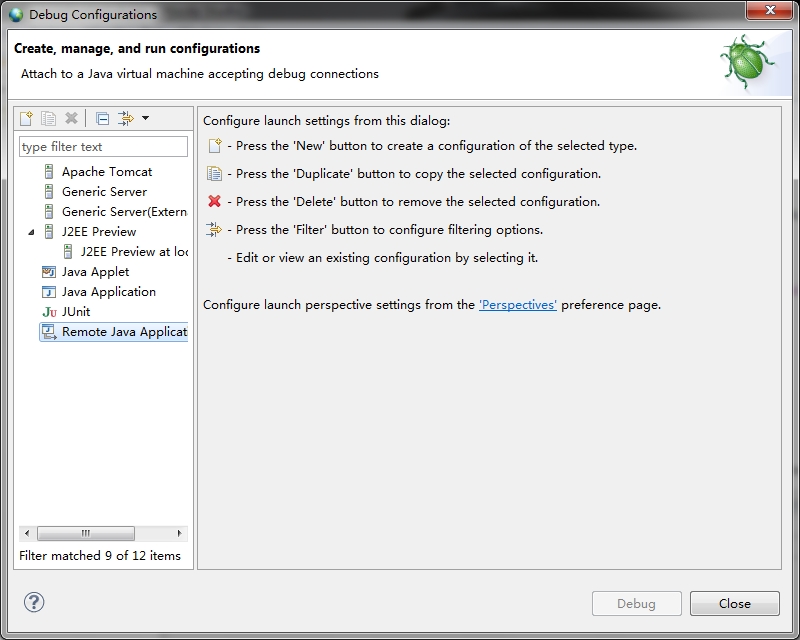
Task: Click the Filter icon in instructions text
Action: [214, 230]
